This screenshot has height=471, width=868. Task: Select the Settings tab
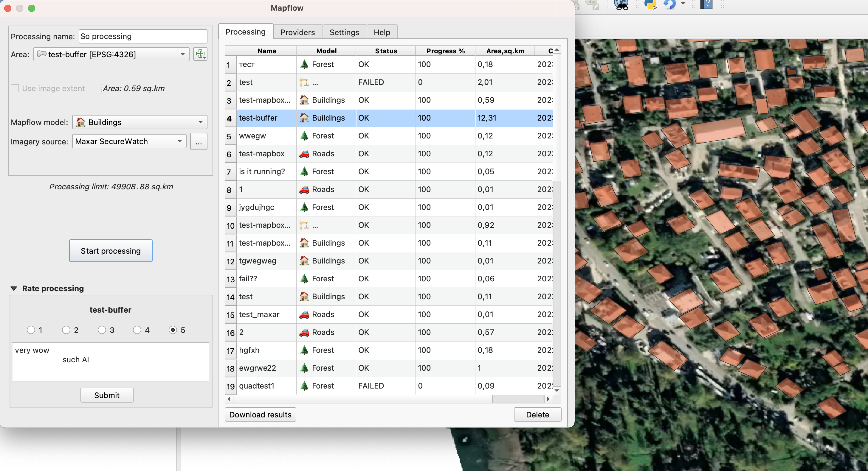pyautogui.click(x=344, y=32)
